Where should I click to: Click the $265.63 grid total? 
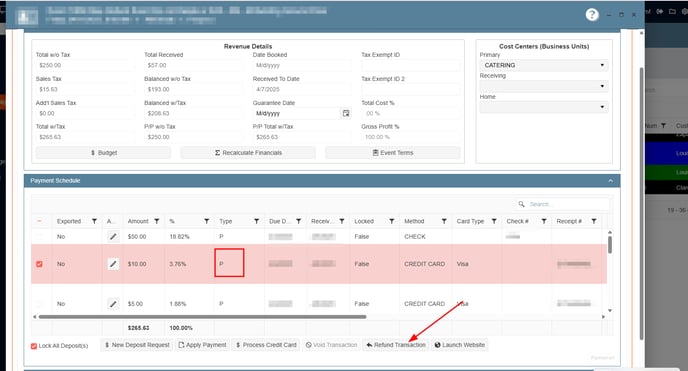pyautogui.click(x=138, y=328)
